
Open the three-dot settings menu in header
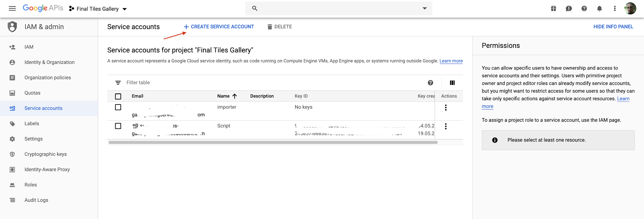pos(615,8)
